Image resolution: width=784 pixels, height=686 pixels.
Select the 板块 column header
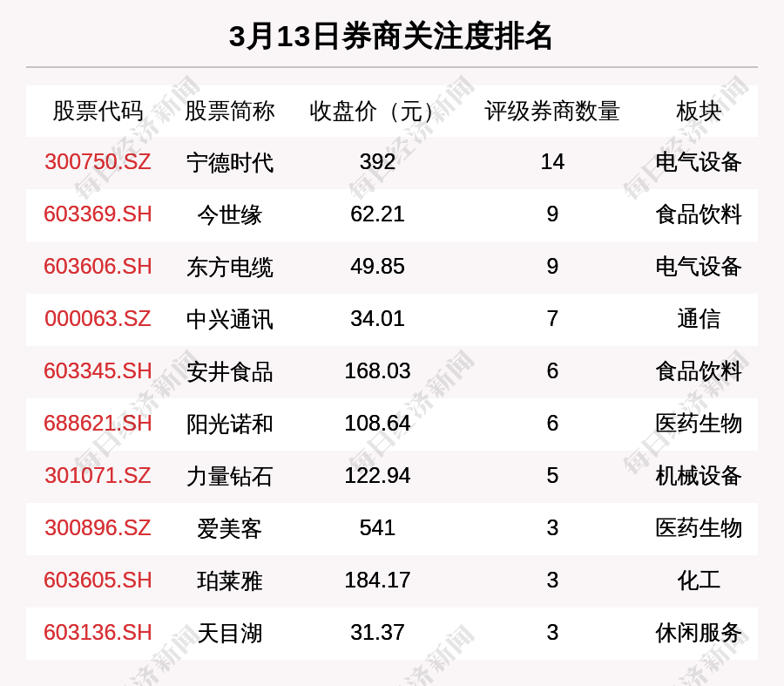click(x=699, y=112)
